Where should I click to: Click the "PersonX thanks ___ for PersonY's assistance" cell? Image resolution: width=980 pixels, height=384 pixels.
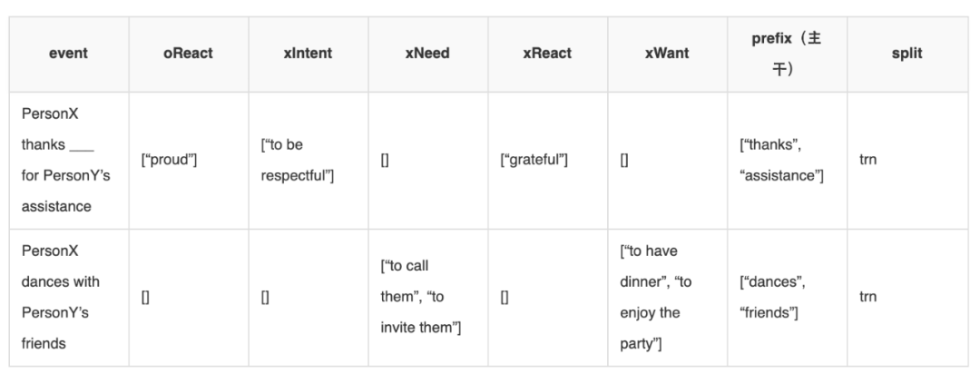66,160
